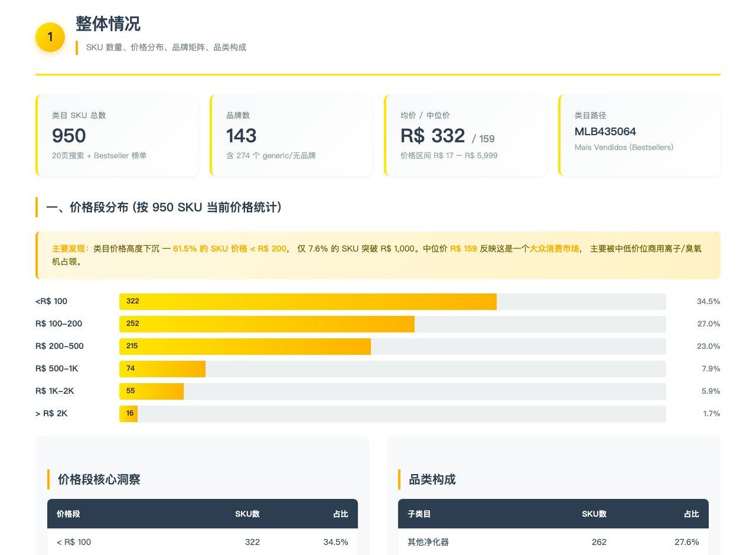
Task: Click the 5.9% percentage label
Action: pos(711,391)
